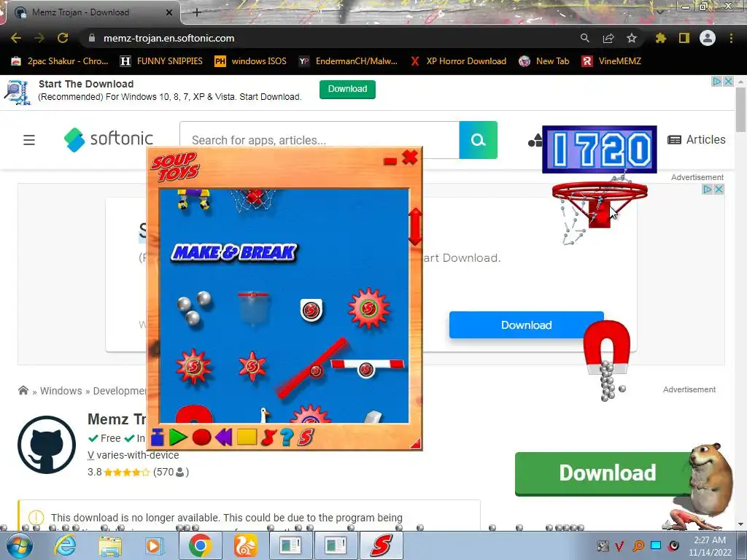Select the yellow-wheeled buggy toy in toybox
Screen dimensions: 747x560
click(x=194, y=198)
